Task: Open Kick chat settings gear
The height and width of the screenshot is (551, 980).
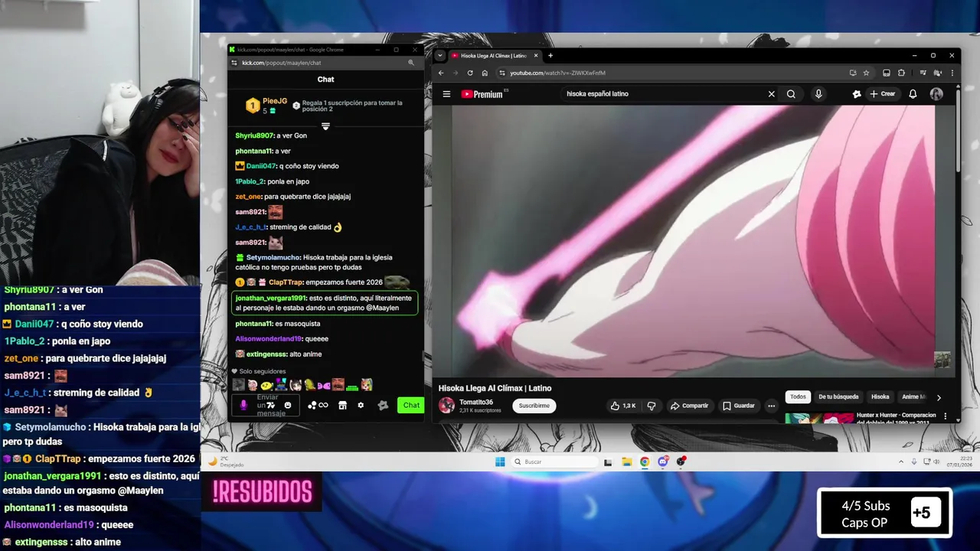Action: pos(361,406)
